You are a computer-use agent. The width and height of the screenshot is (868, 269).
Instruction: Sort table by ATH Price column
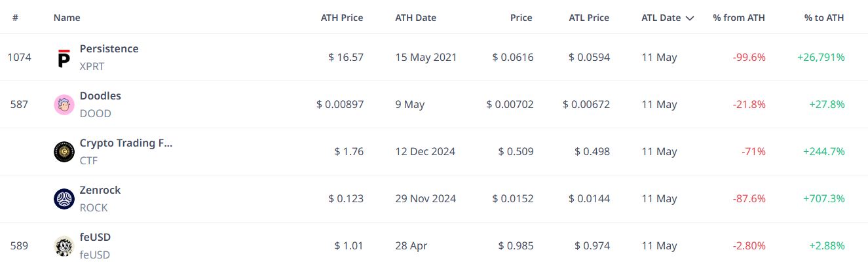[x=342, y=18]
